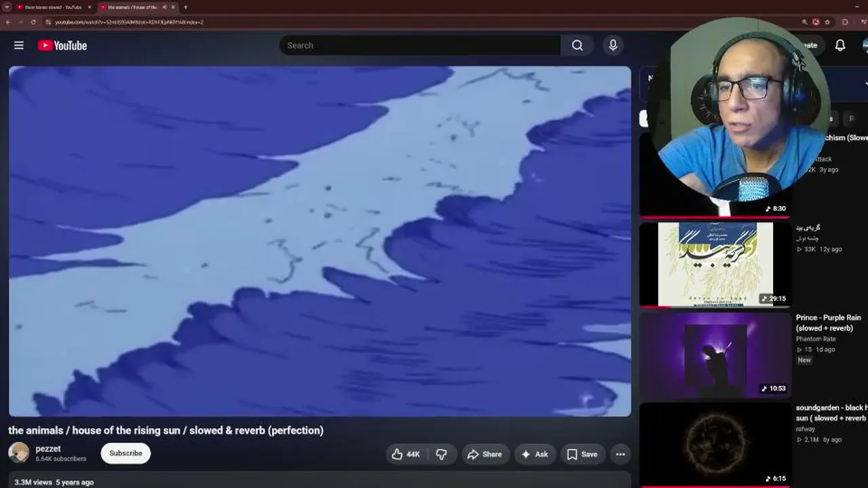868x488 pixels.
Task: Start voice search with microphone icon
Action: 613,45
